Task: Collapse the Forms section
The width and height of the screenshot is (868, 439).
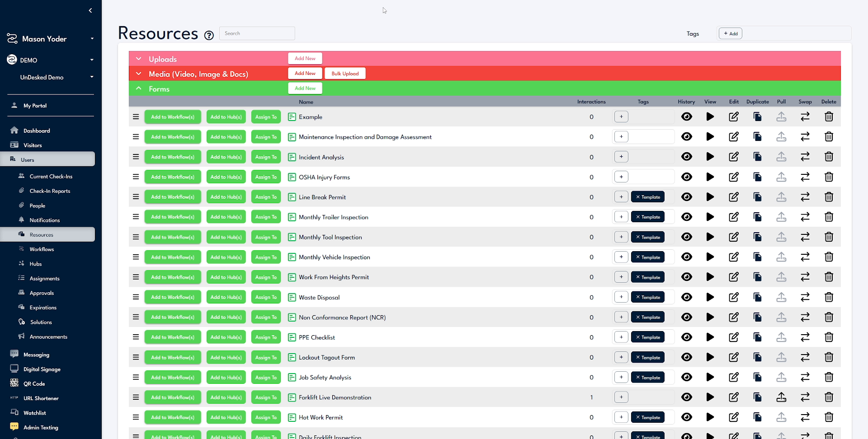Action: click(138, 88)
